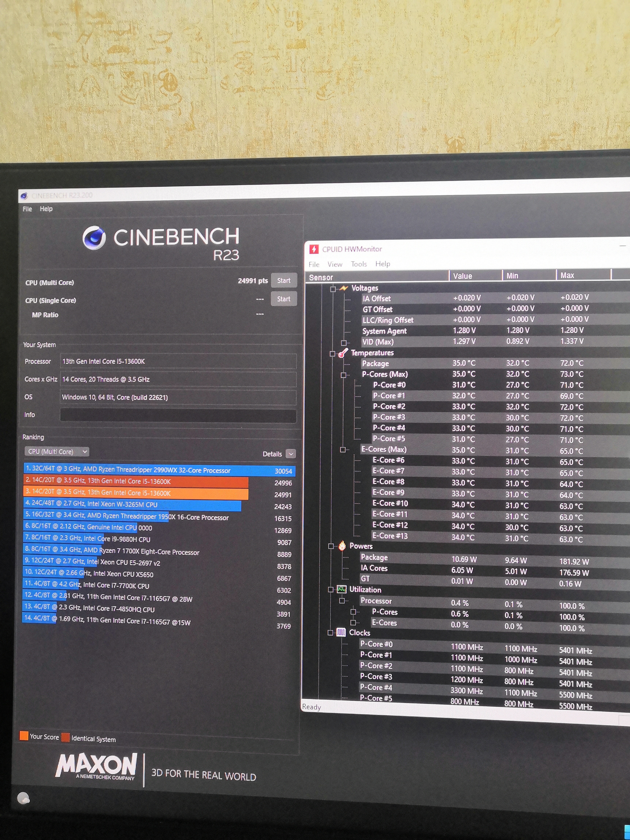Click the Voltages lightning bolt icon

(344, 288)
